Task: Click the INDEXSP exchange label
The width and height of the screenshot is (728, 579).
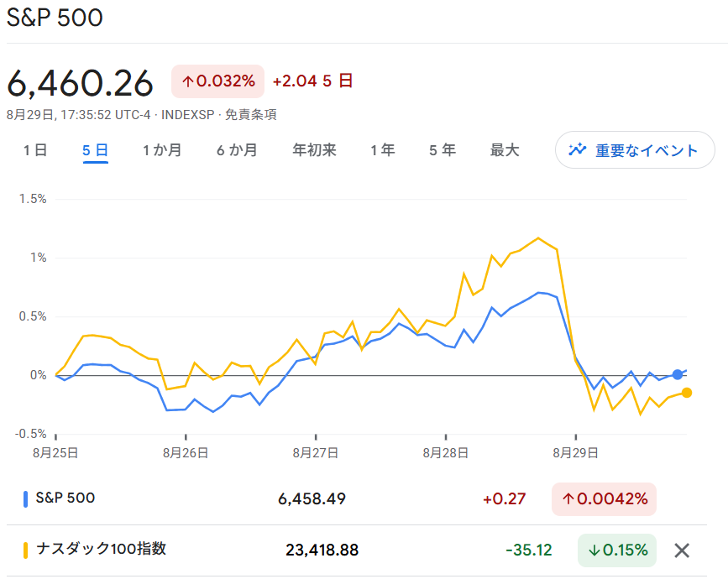Action: 187,115
